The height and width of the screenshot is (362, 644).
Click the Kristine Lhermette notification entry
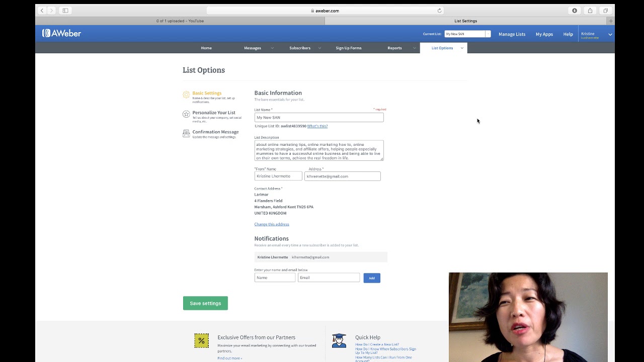(x=321, y=257)
